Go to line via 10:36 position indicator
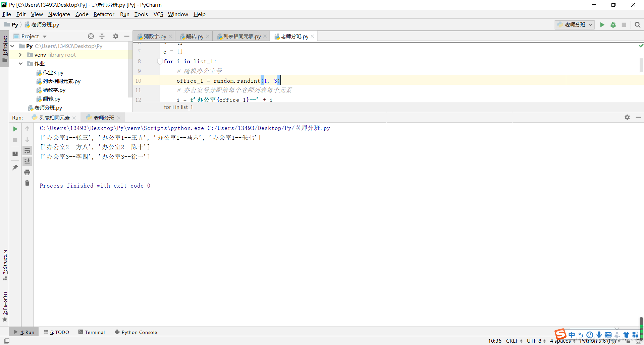 point(495,341)
